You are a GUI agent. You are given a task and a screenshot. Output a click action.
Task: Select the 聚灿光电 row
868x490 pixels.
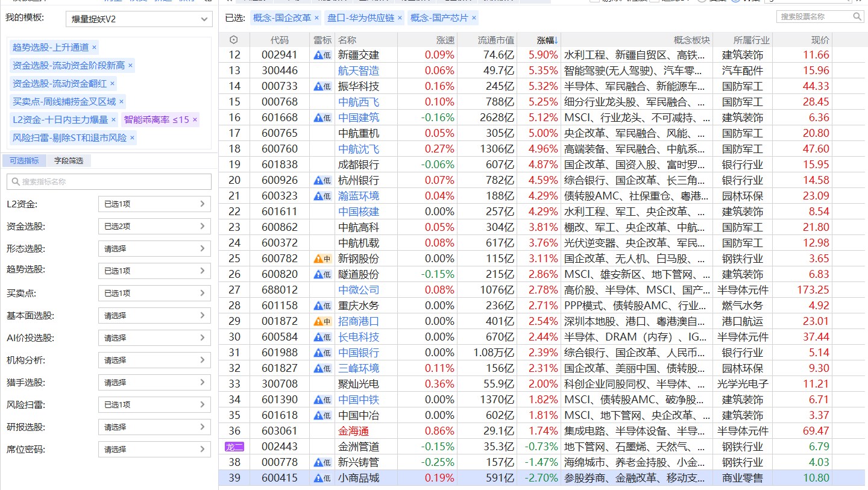(542, 384)
